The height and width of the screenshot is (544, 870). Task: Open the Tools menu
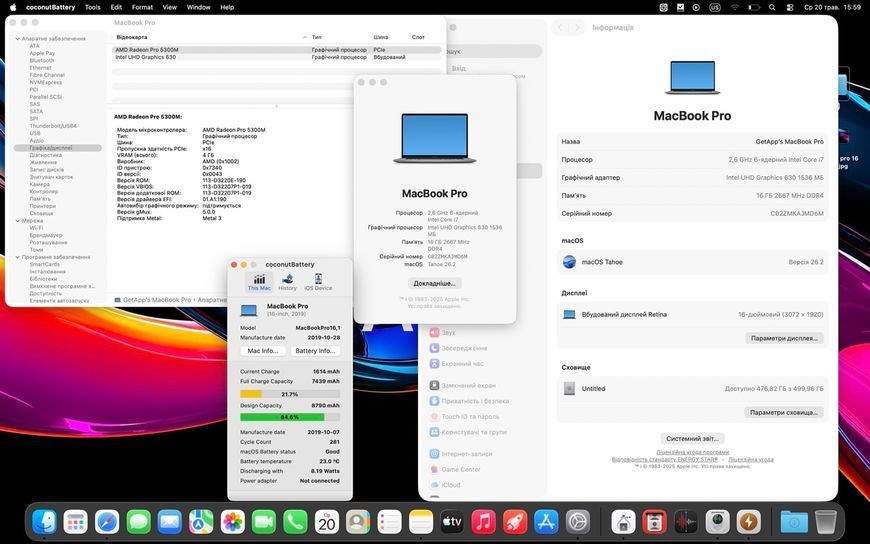pos(93,7)
